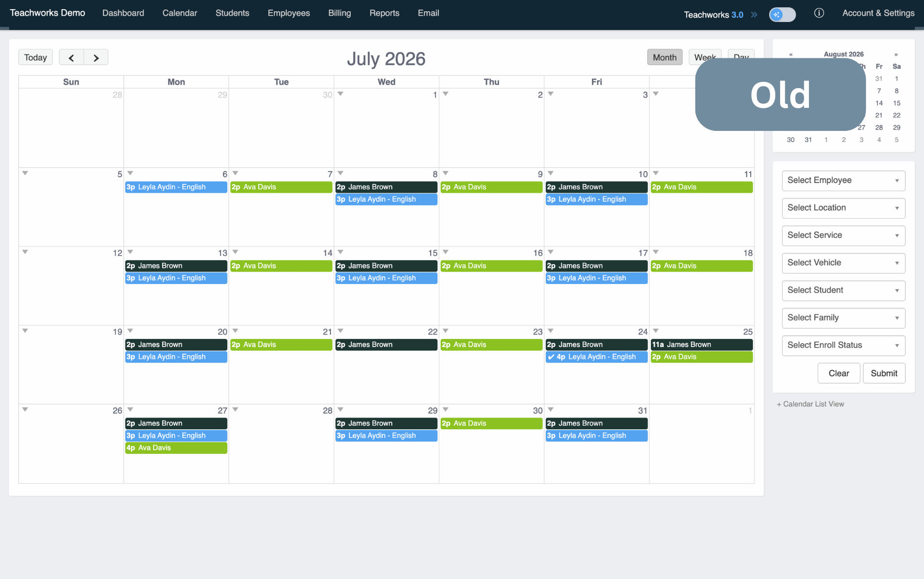The image size is (924, 579).
Task: Open Leyla Aydin English lesson on July 6
Action: 176,187
